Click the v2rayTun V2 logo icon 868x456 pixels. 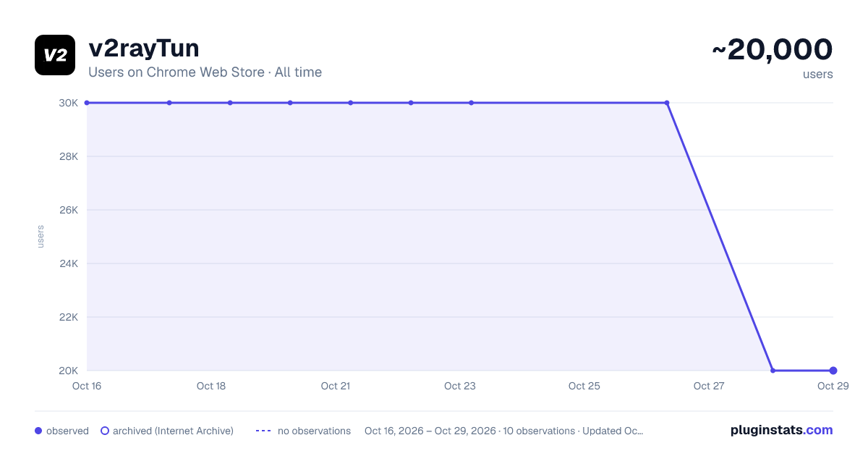tap(55, 55)
